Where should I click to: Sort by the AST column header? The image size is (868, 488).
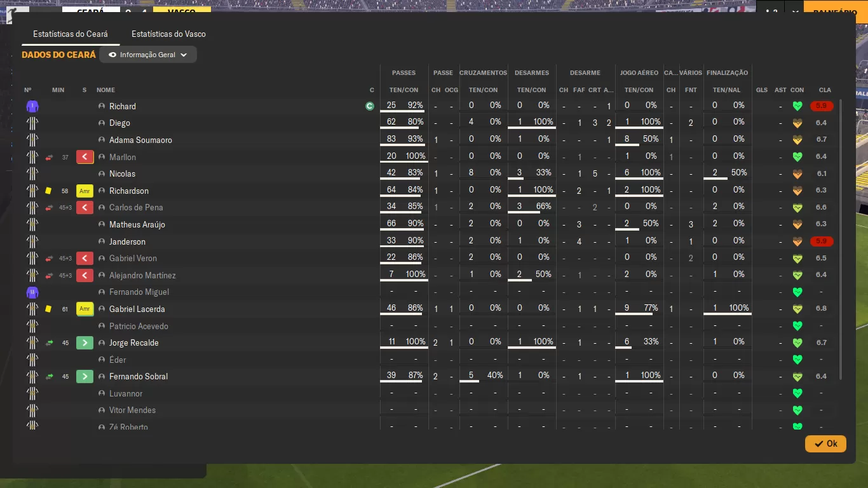coord(780,90)
